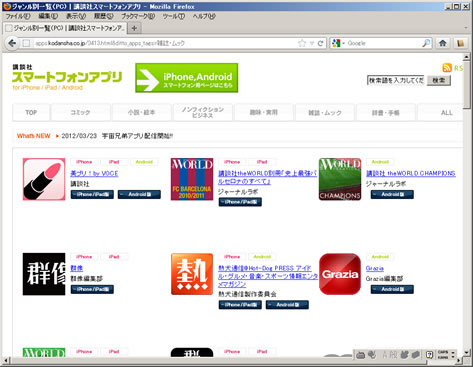This screenshot has height=367, width=473.
Task: Click Android版 button under 美プリ
Action: pyautogui.click(x=139, y=194)
